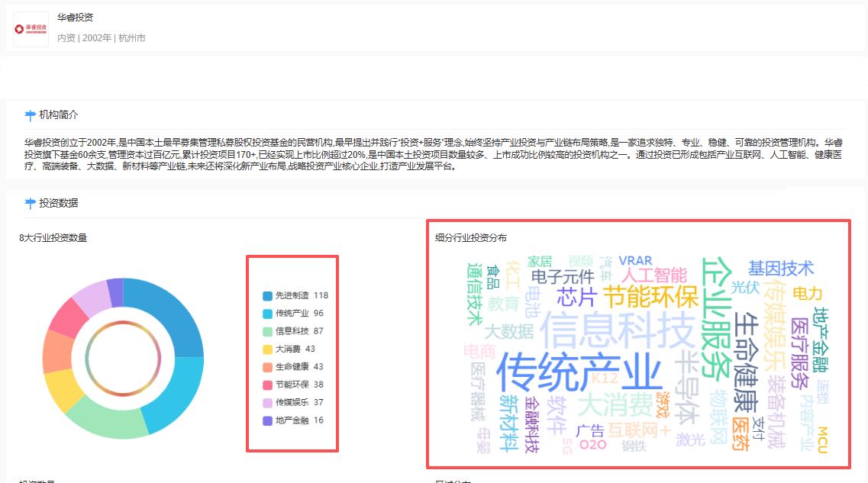Select 基因技术 in the word cloud
This screenshot has height=483, width=868.
(780, 269)
